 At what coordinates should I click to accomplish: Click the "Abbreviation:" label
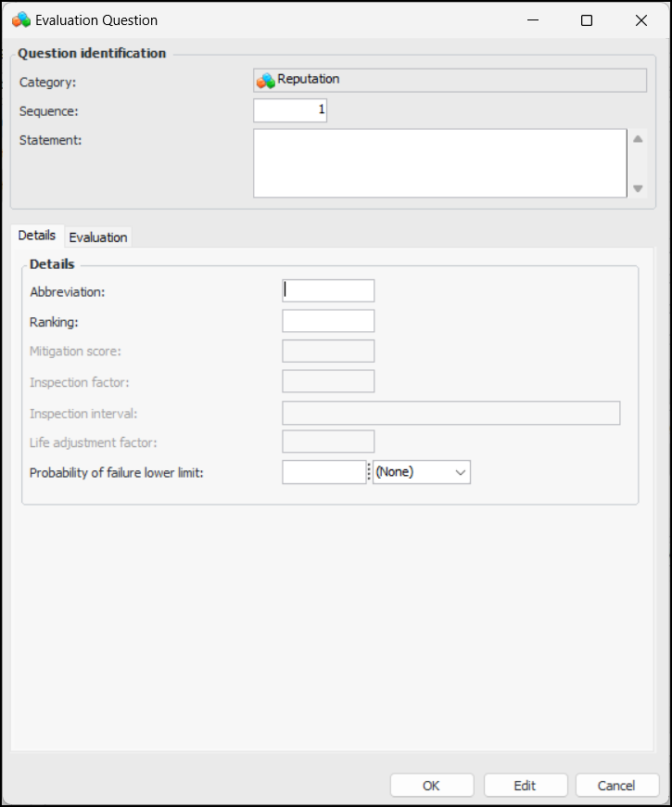click(x=68, y=292)
